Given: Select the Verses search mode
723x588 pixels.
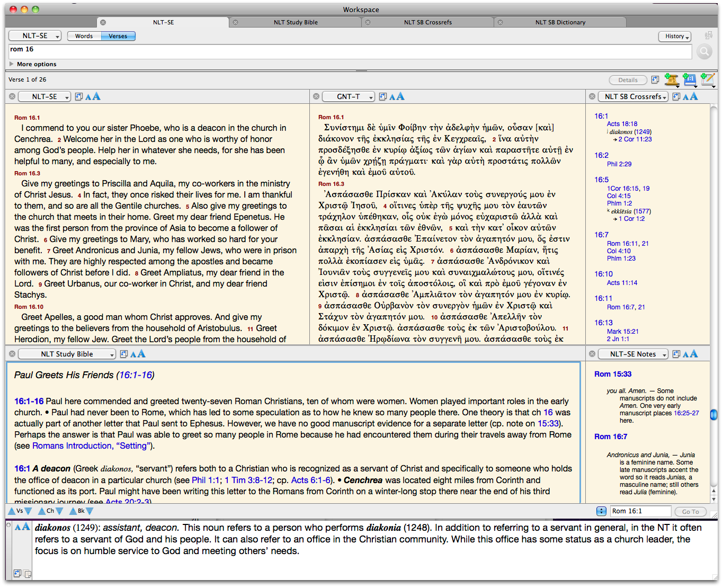Looking at the screenshot, I should 118,36.
